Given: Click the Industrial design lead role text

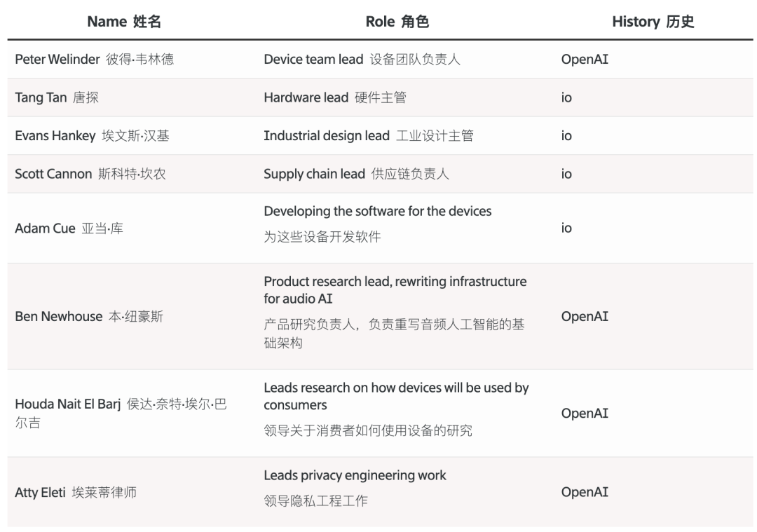Looking at the screenshot, I should coord(368,136).
